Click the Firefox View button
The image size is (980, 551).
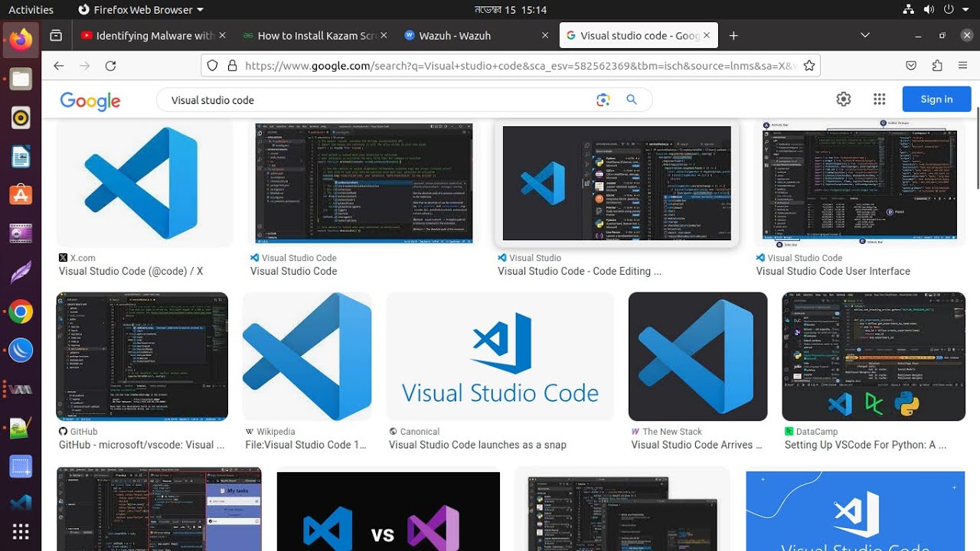(x=56, y=35)
